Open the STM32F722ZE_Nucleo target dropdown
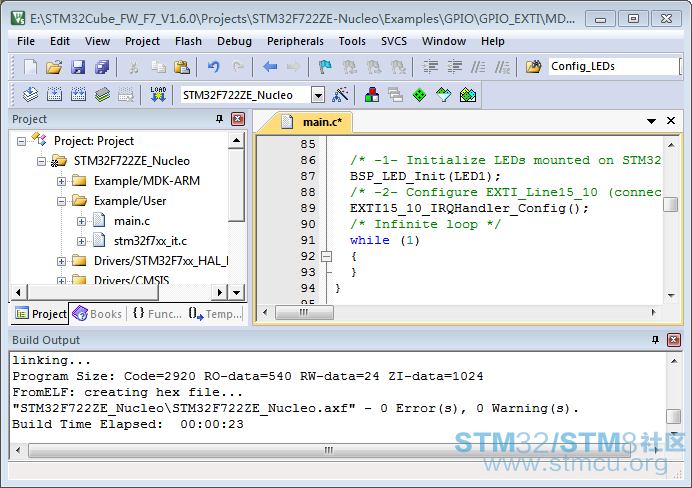The width and height of the screenshot is (692, 488). [318, 95]
